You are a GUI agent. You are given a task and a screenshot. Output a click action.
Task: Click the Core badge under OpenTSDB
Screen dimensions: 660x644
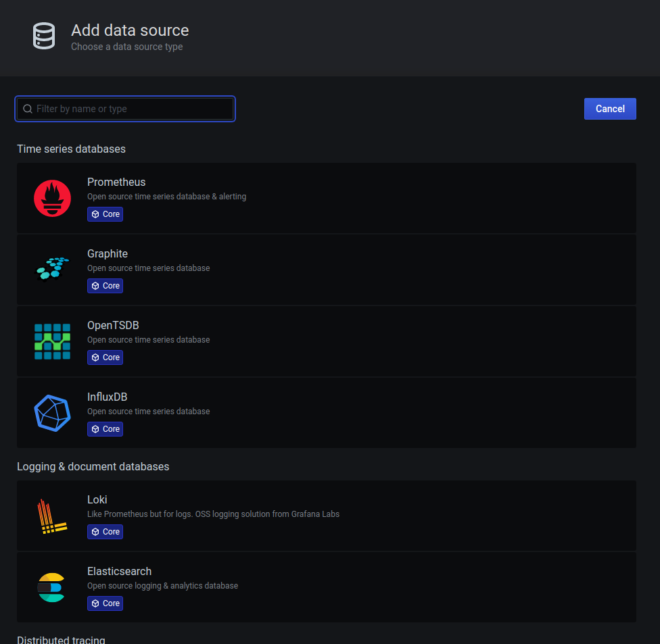pos(105,357)
